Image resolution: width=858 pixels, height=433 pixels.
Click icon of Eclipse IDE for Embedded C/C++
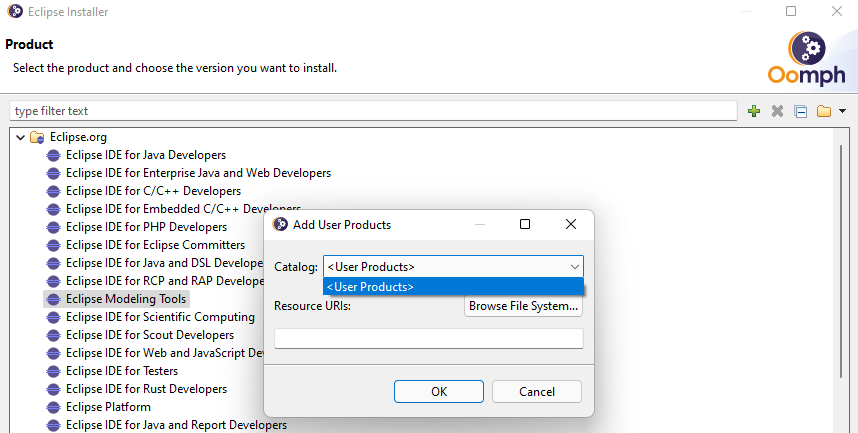tap(54, 210)
